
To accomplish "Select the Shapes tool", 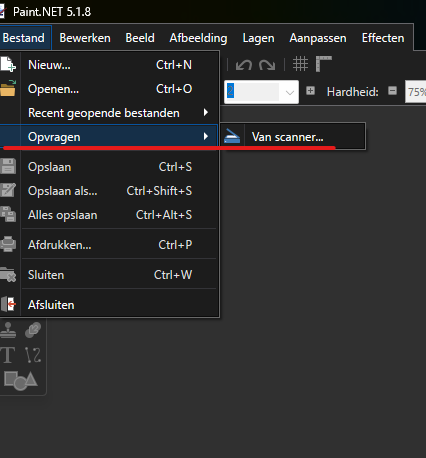I will click(20, 380).
